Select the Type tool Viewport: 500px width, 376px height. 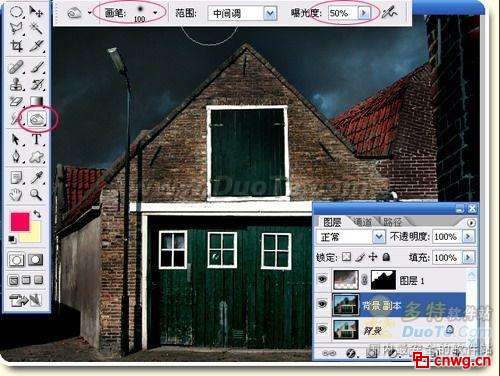37,139
